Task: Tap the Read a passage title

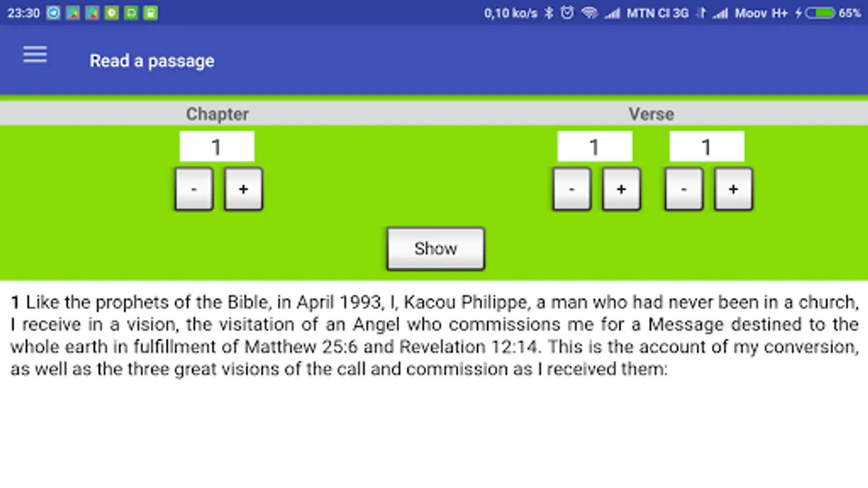Action: click(x=152, y=61)
